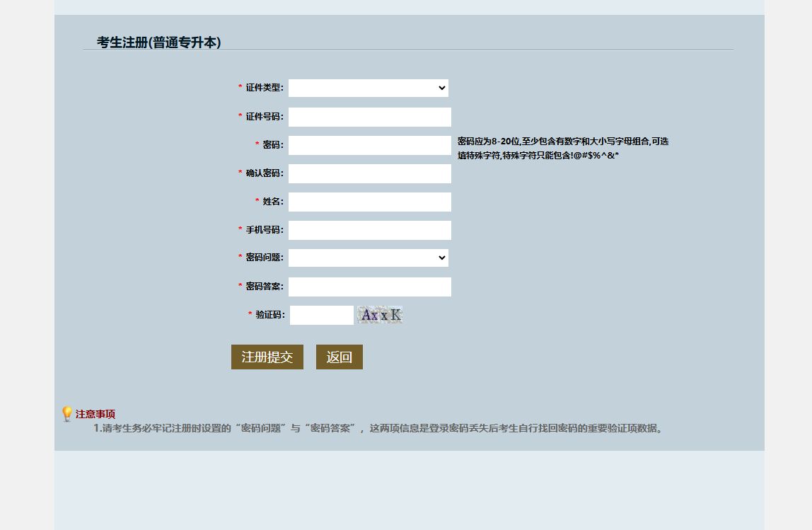
Task: Click the lightbulb tip icon
Action: click(67, 414)
